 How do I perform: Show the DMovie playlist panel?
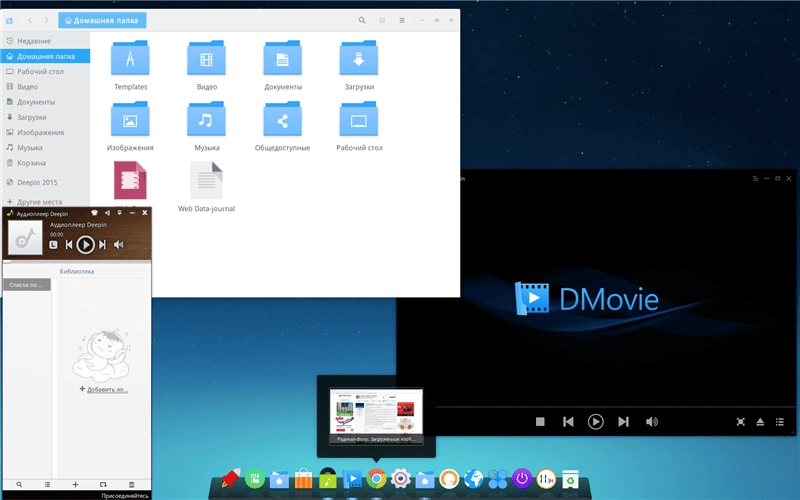pyautogui.click(x=780, y=422)
